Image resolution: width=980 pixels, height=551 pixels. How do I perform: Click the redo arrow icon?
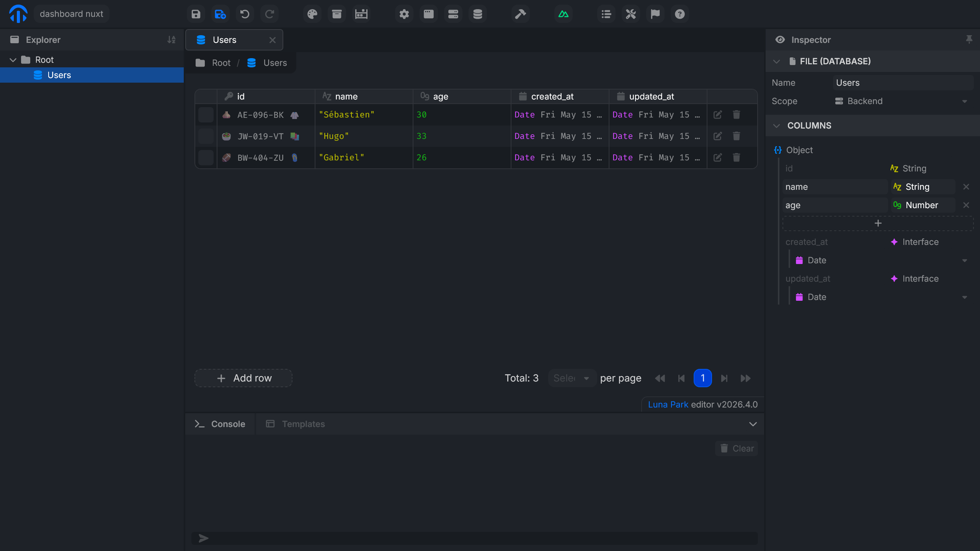(269, 14)
